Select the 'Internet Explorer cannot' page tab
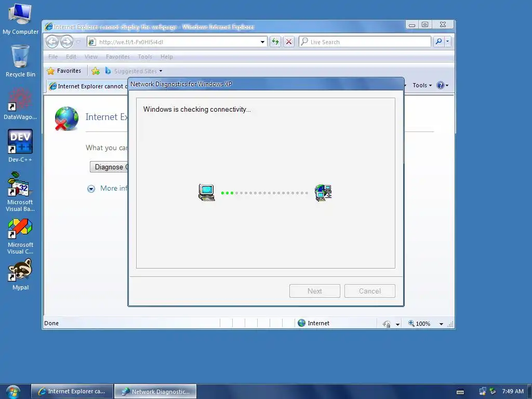 pyautogui.click(x=87, y=86)
